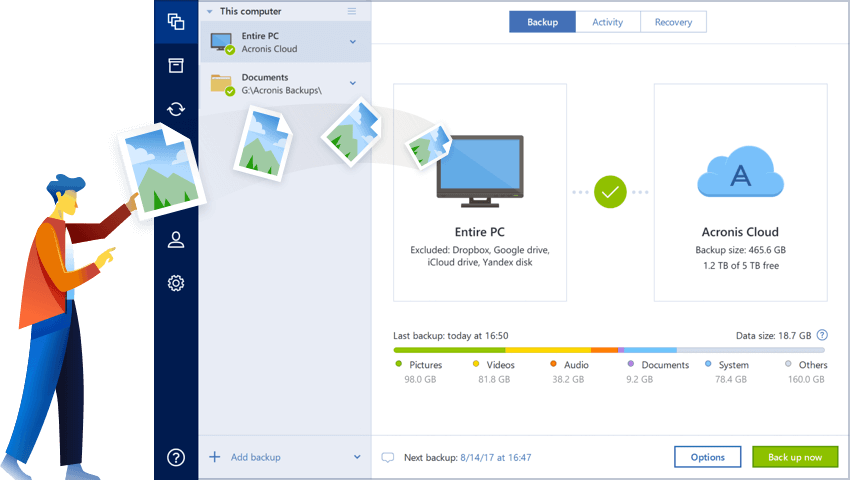The image size is (850, 480).
Task: Click the Acronis Cloud icon
Action: click(x=740, y=171)
